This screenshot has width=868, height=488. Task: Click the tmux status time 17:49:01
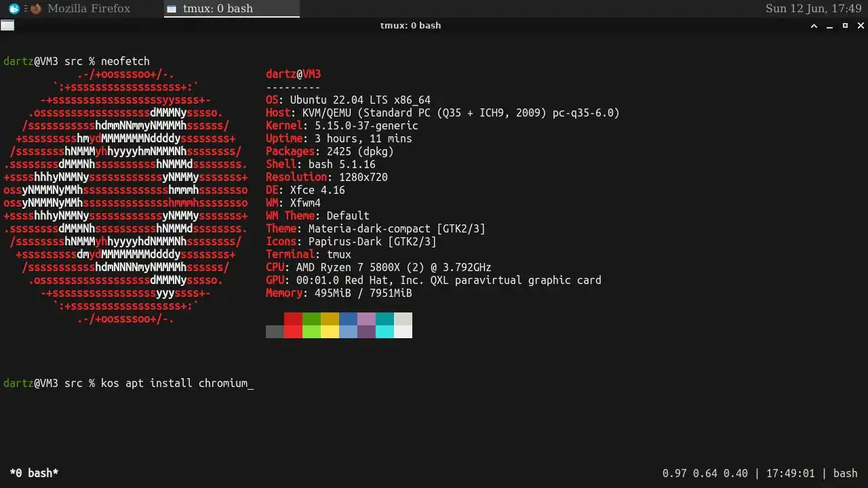(x=790, y=473)
